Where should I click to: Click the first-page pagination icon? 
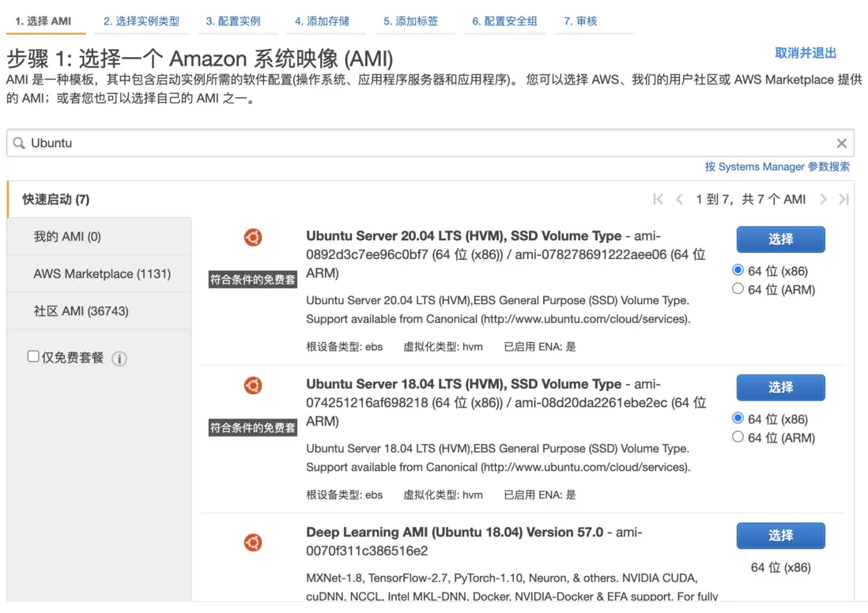click(x=657, y=199)
